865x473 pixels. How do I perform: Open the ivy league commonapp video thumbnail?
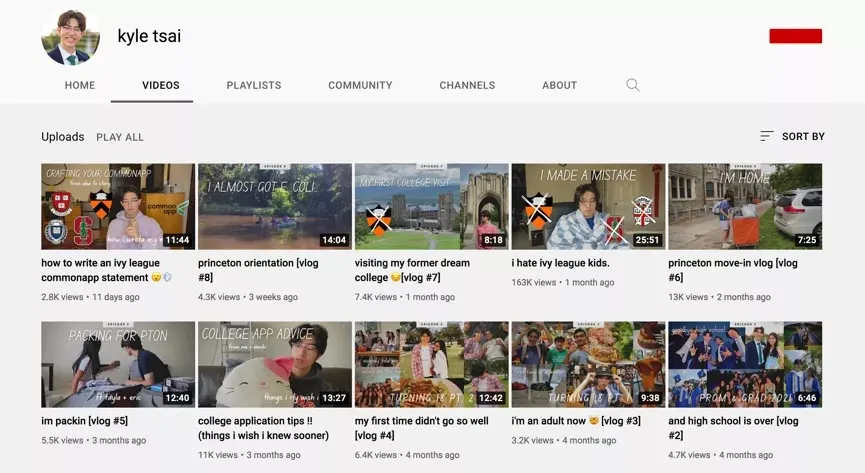(118, 207)
